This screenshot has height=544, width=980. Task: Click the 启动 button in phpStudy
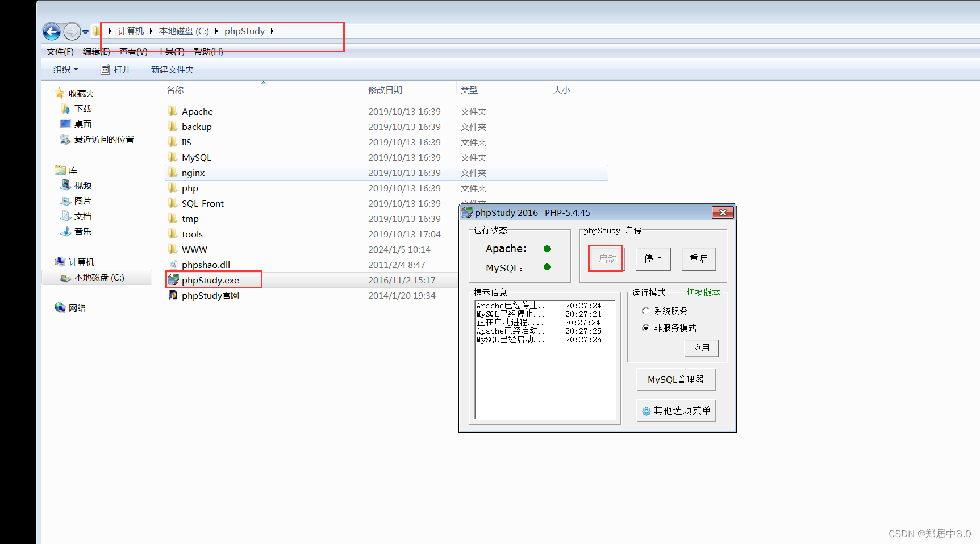tap(607, 259)
